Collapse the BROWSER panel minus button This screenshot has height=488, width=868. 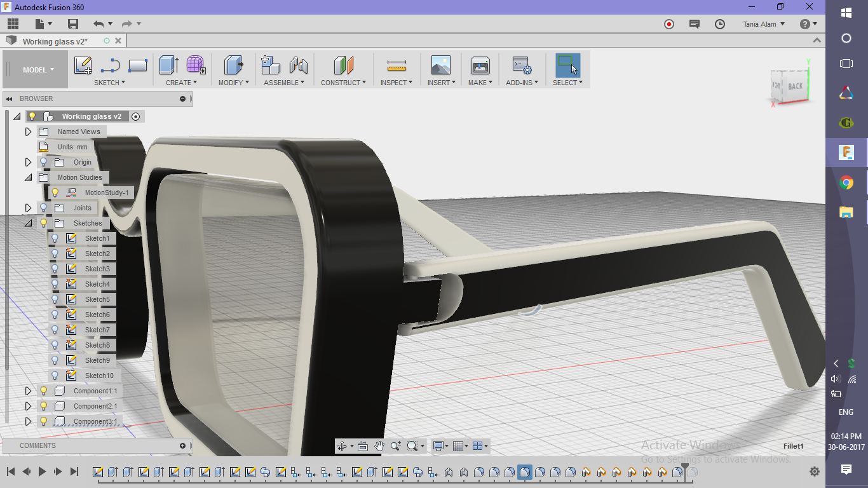click(183, 98)
